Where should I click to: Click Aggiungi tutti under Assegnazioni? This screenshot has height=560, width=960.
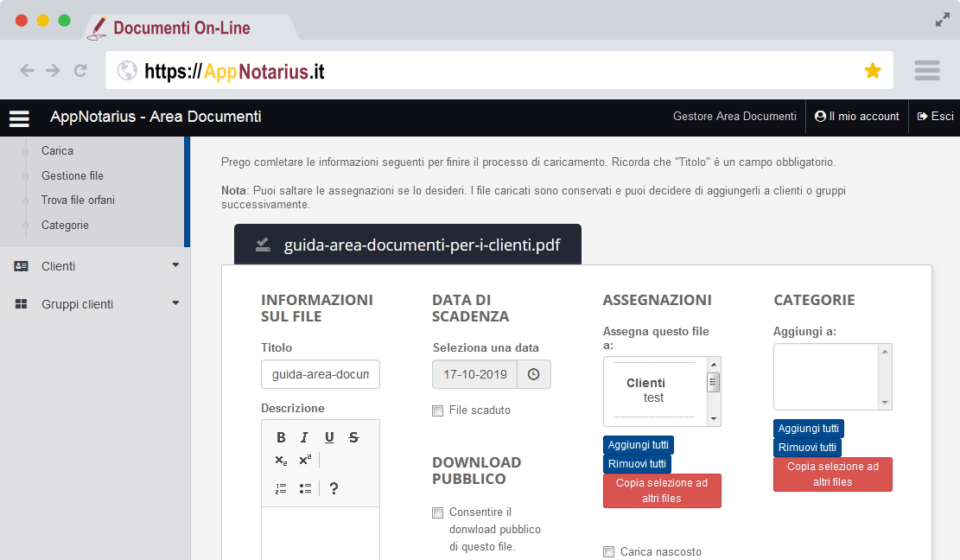[638, 445]
